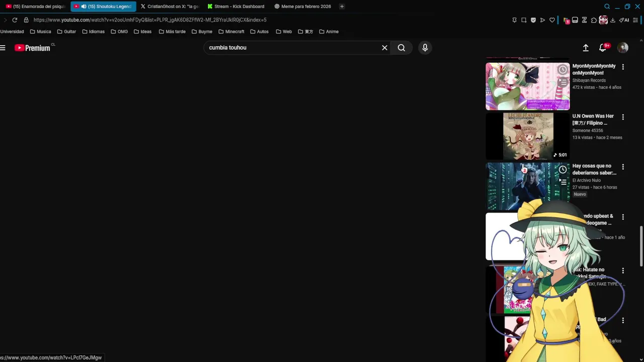Add 'Hay cosas que no' video to queue
644x362 pixels.
562,182
